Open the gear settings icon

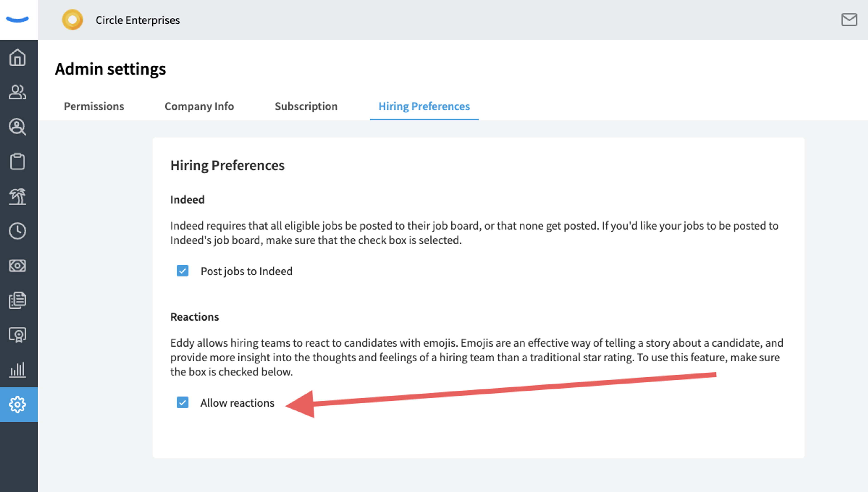tap(17, 405)
